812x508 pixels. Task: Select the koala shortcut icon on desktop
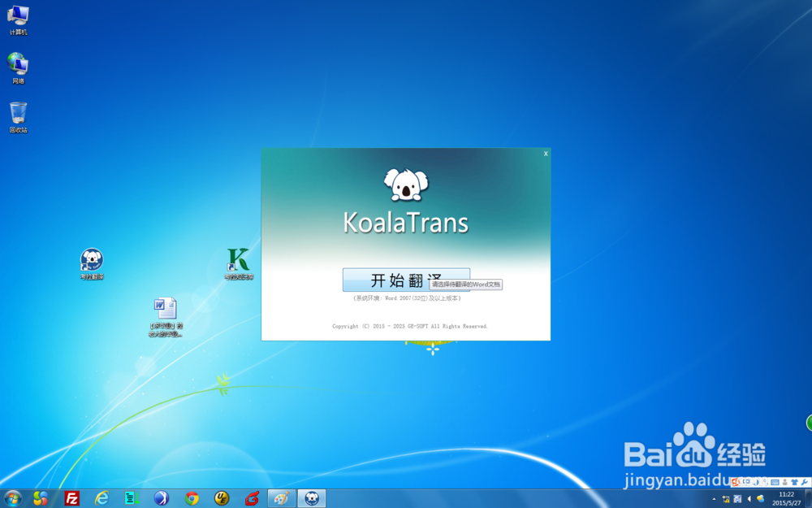[92, 264]
